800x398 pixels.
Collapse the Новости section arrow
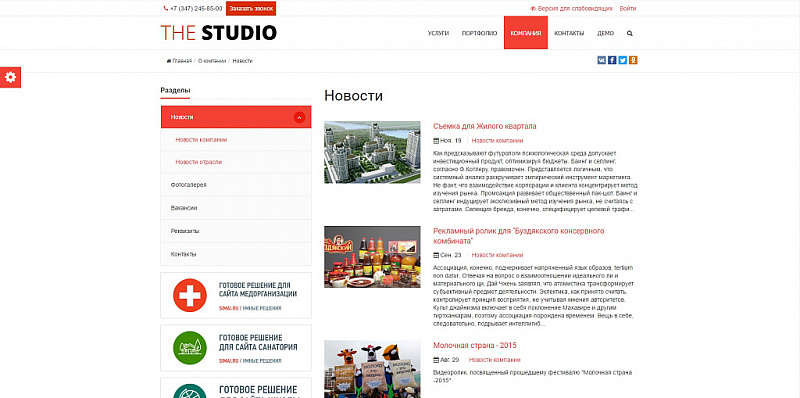tap(299, 117)
